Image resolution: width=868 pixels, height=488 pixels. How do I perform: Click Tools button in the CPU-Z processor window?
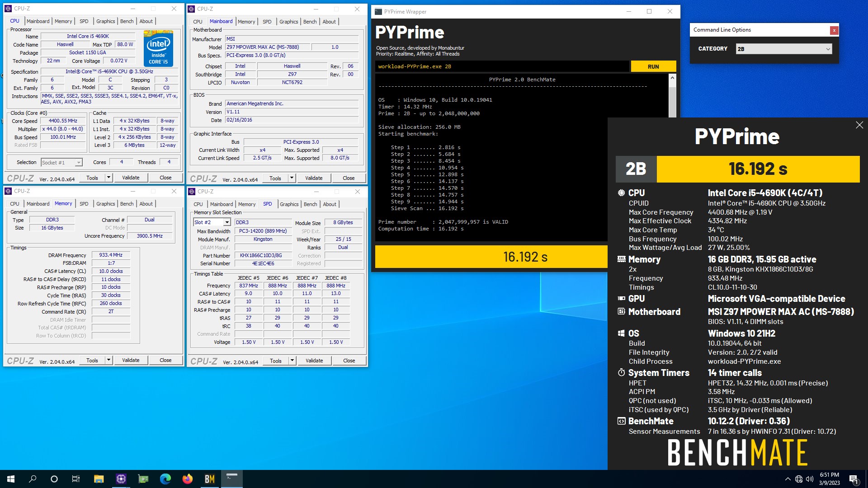point(92,178)
